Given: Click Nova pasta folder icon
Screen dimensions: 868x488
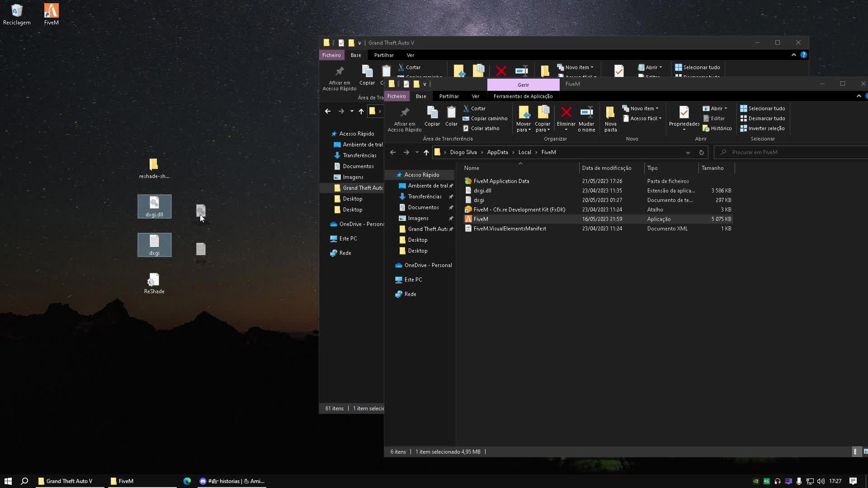Looking at the screenshot, I should pyautogui.click(x=610, y=113).
